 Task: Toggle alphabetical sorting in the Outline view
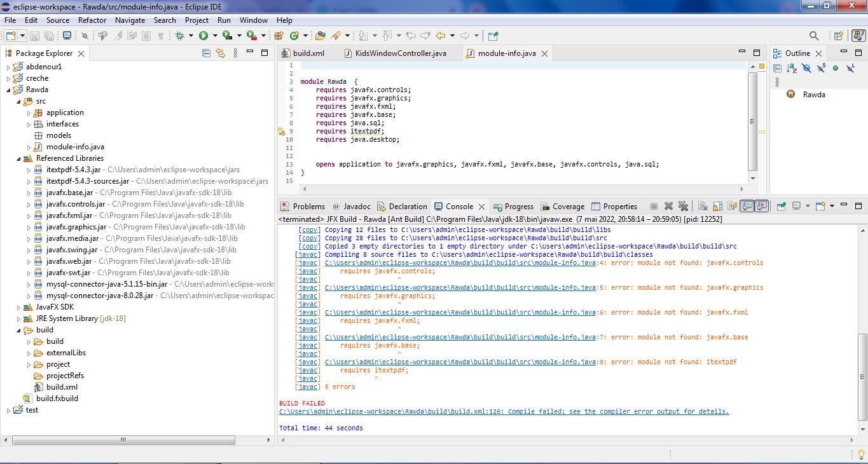tap(791, 68)
